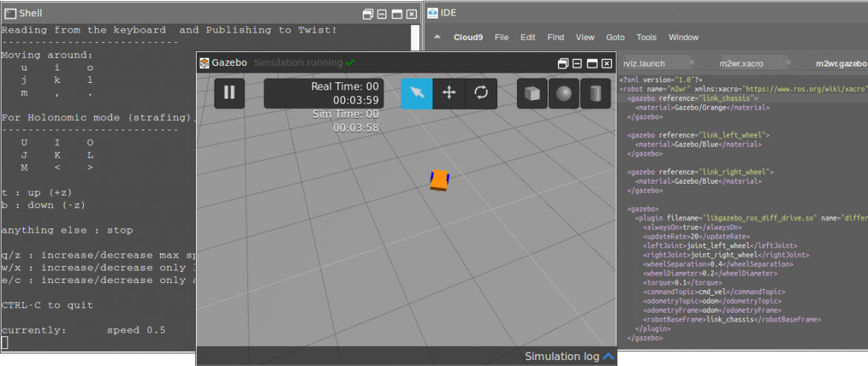Click the orange robot in the viewport
Image resolution: width=868 pixels, height=366 pixels.
pyautogui.click(x=440, y=180)
